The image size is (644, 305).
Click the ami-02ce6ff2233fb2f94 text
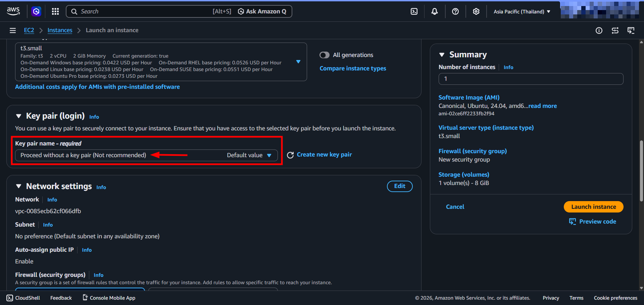(466, 114)
